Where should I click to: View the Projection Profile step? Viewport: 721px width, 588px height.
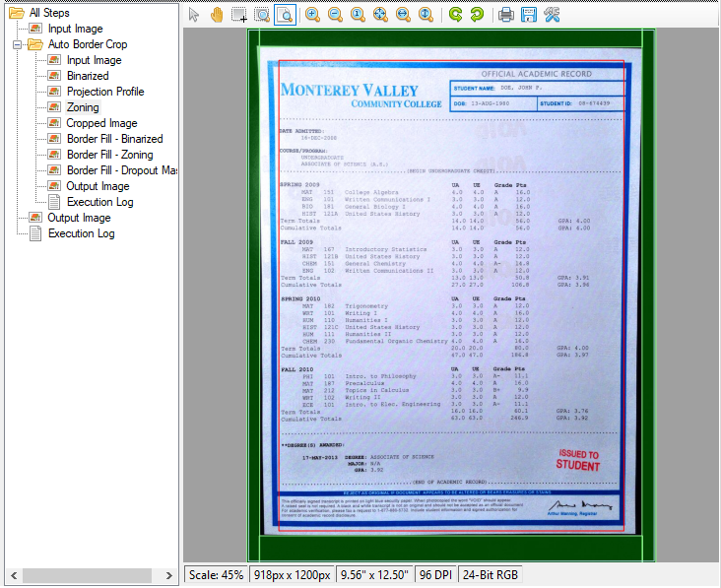(105, 92)
